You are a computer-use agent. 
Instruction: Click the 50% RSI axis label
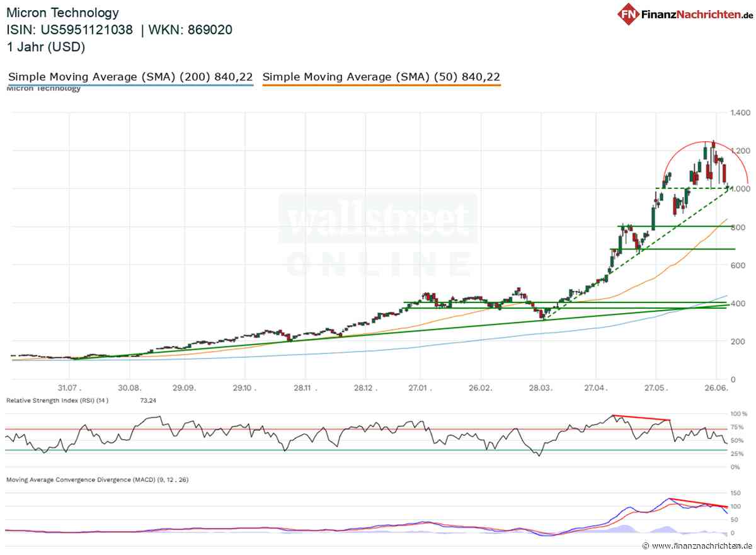click(738, 440)
